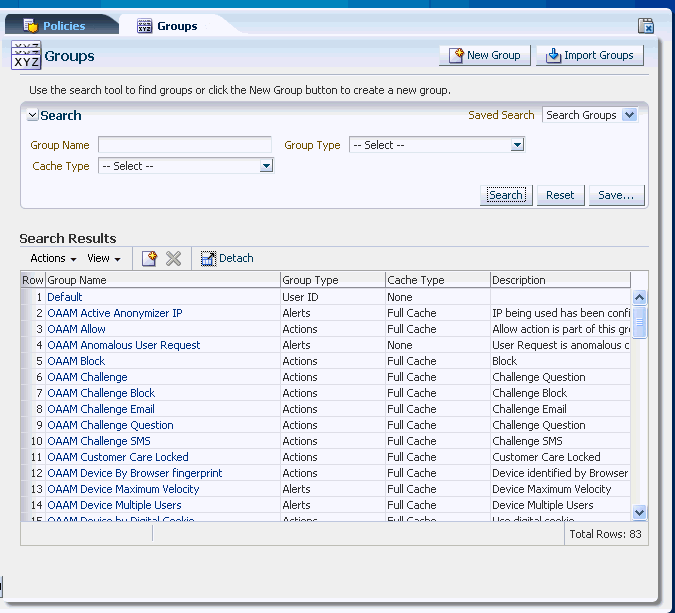This screenshot has width=675, height=613.
Task: Click the Save... button
Action: tap(616, 195)
